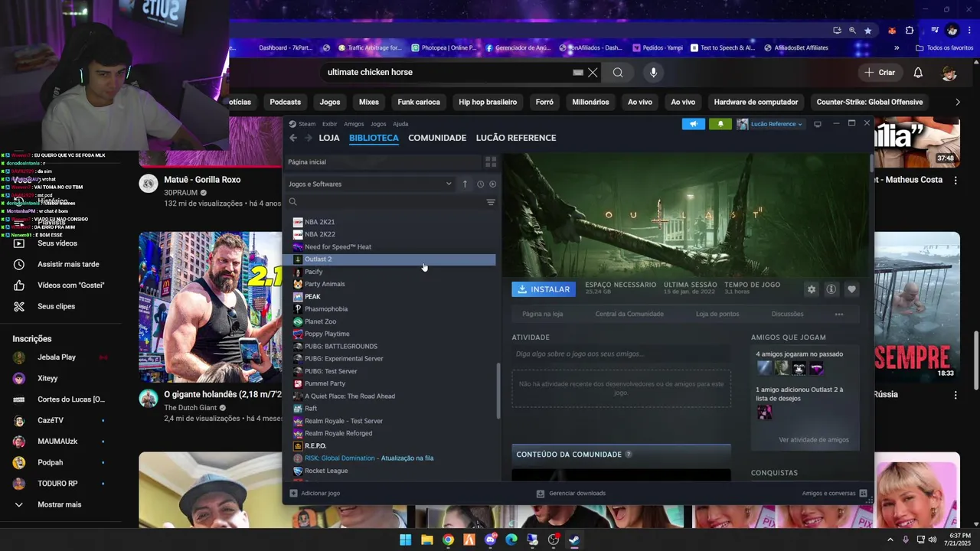Image resolution: width=980 pixels, height=551 pixels.
Task: Click Windows Start button
Action: pyautogui.click(x=405, y=540)
